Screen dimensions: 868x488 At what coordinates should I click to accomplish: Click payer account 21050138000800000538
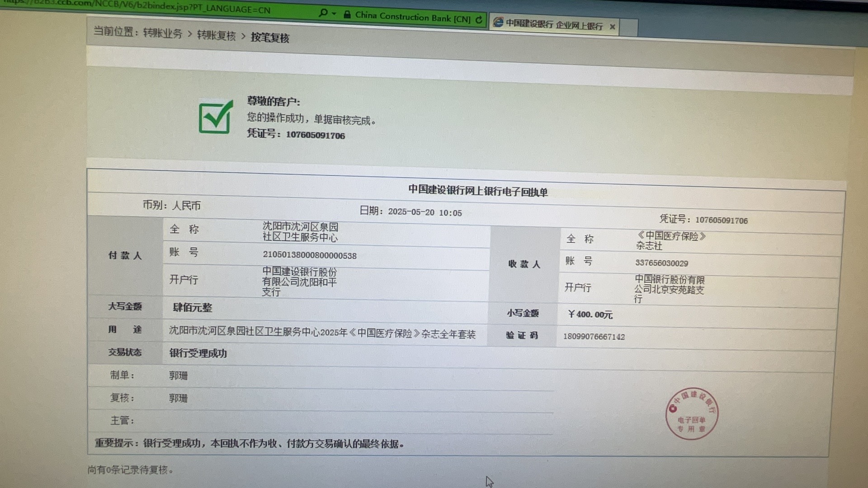310,255
